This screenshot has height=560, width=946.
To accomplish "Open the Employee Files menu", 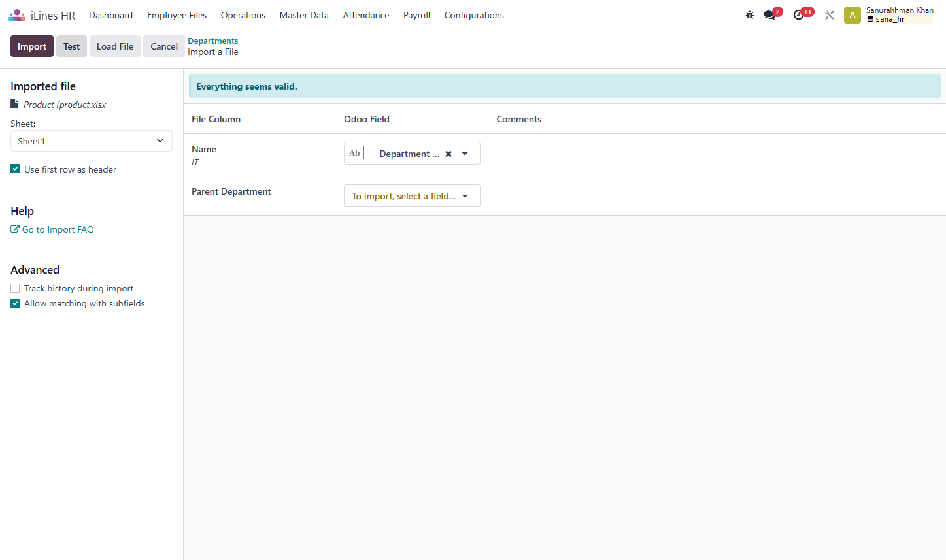I will 177,15.
